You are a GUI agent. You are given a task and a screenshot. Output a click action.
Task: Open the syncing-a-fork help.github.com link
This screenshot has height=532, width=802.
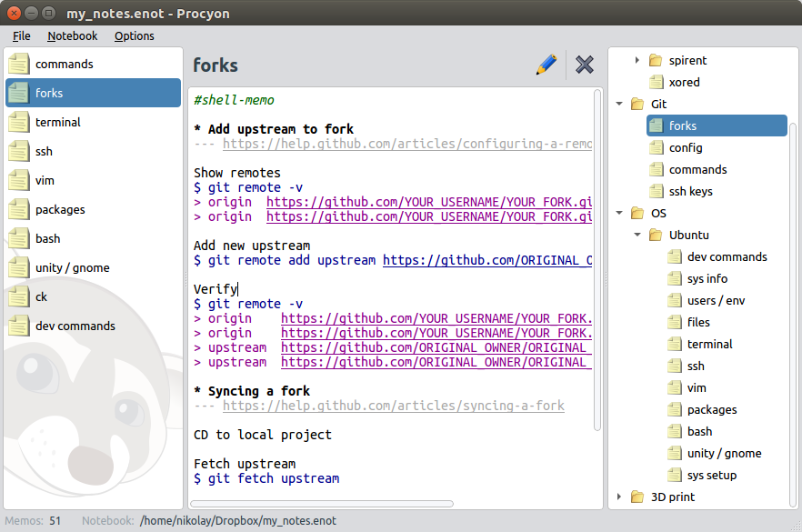coord(394,406)
